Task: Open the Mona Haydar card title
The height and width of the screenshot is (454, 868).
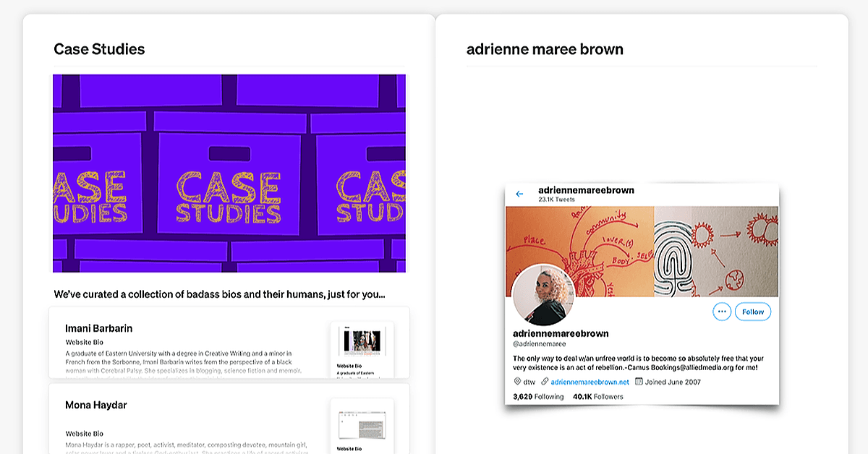Action: [96, 405]
